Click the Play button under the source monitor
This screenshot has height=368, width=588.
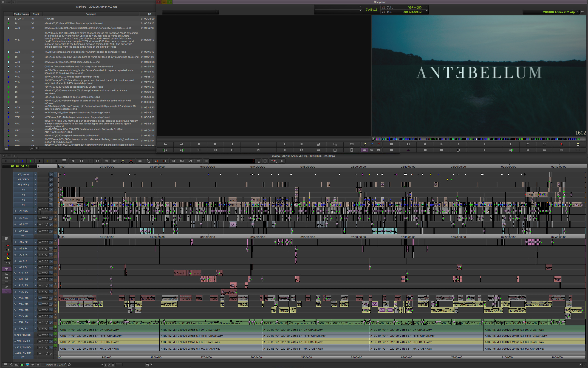(x=258, y=144)
